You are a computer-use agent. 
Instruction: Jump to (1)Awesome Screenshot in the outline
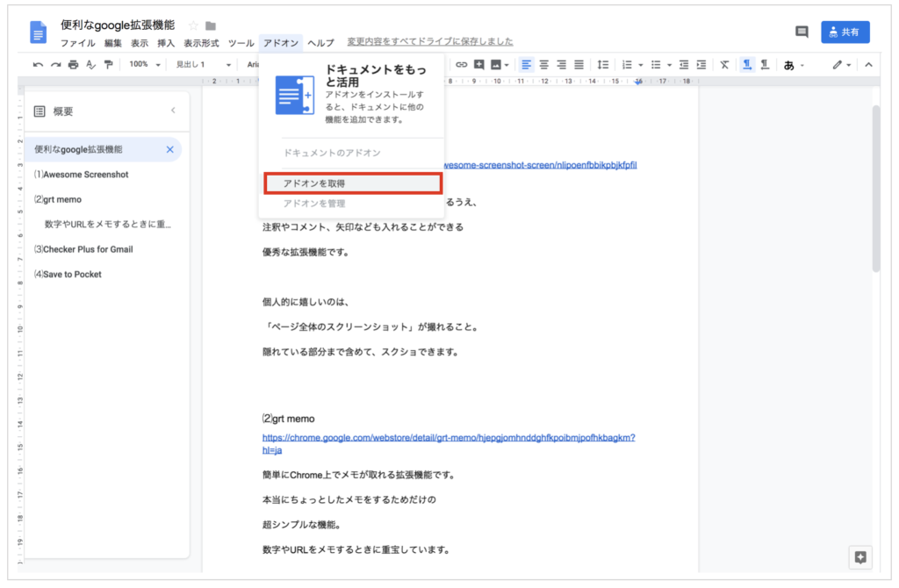tap(82, 175)
